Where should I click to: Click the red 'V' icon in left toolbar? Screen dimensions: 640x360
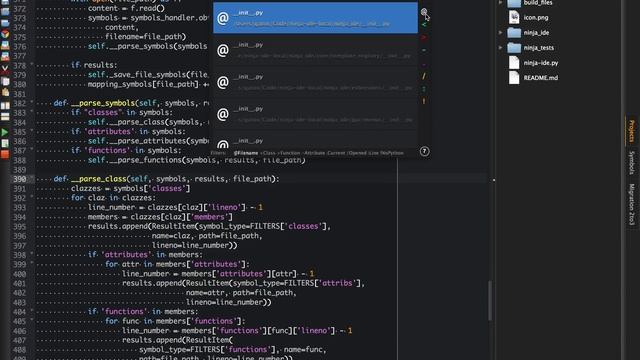(x=5, y=69)
